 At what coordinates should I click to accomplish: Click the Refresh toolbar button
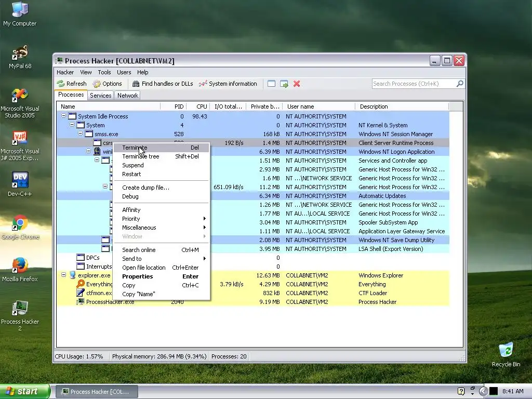[x=72, y=84]
